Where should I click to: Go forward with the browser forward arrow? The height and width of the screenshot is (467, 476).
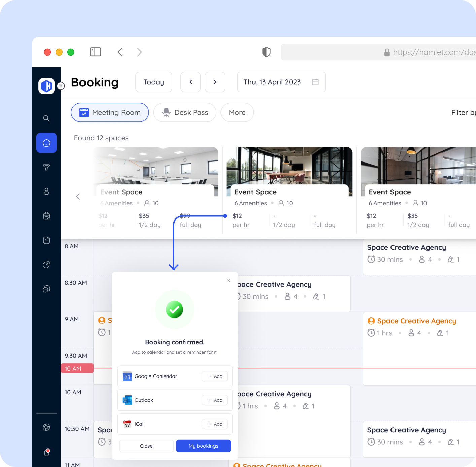click(x=139, y=52)
